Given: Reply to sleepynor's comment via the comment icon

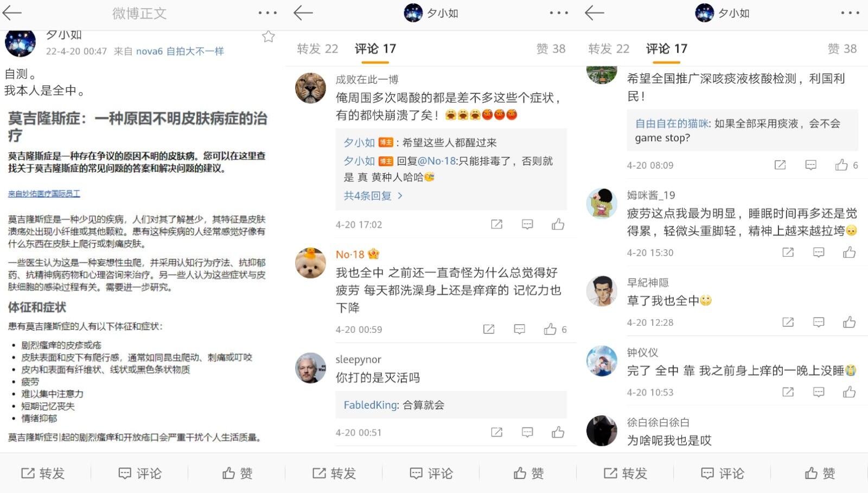Looking at the screenshot, I should 527,432.
